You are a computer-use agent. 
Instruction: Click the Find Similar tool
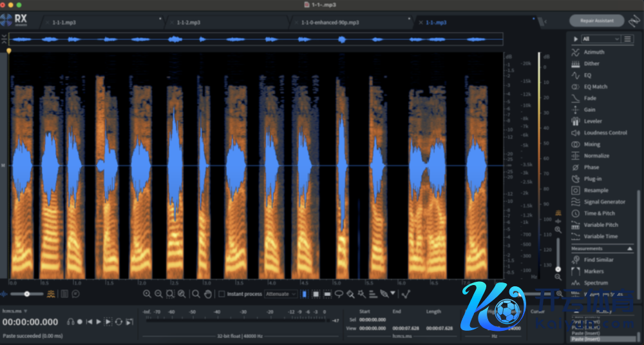(x=598, y=260)
